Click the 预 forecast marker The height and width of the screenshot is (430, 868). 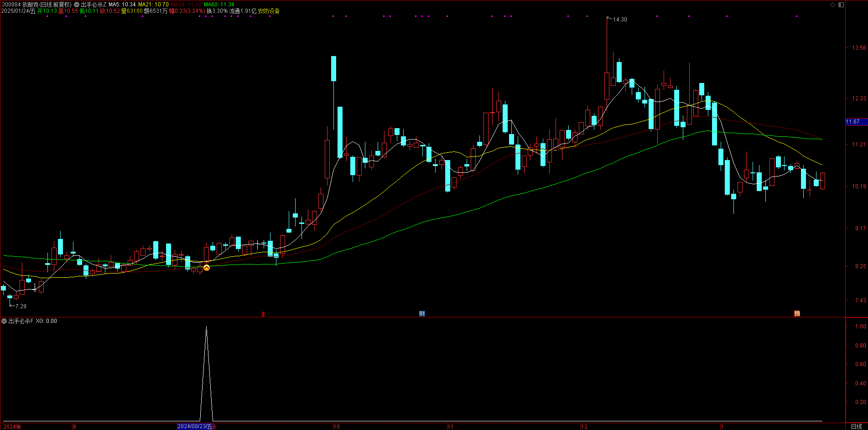tap(797, 313)
